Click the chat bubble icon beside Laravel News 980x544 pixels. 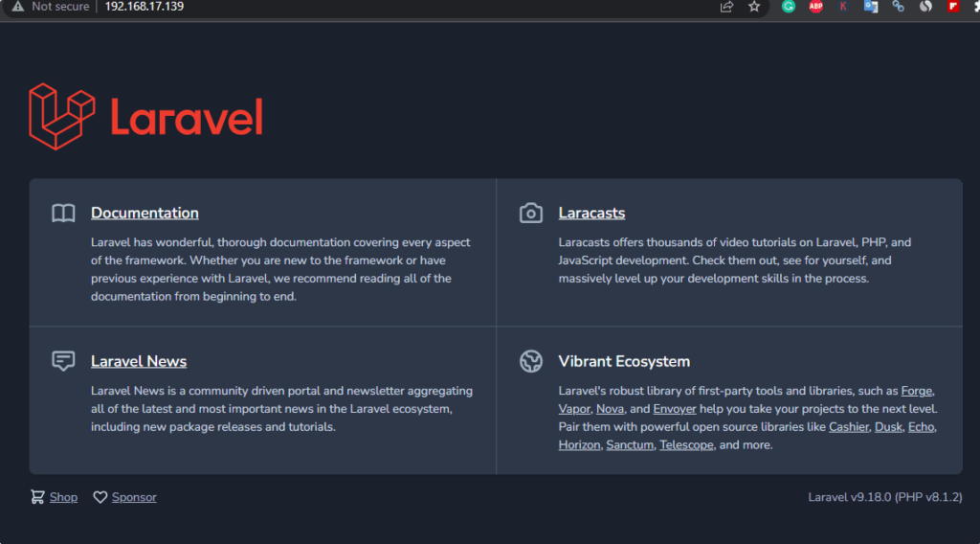click(x=63, y=361)
